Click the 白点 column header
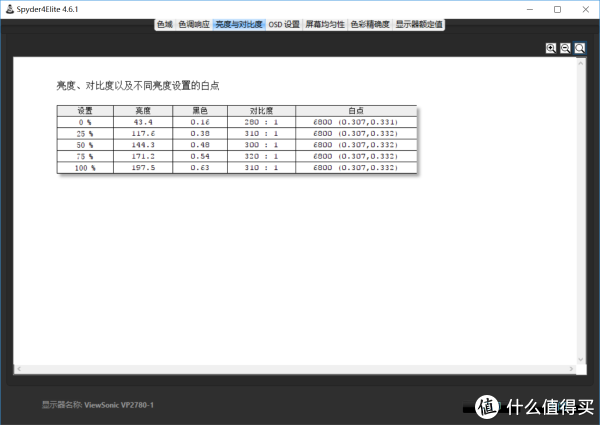 tap(356, 111)
